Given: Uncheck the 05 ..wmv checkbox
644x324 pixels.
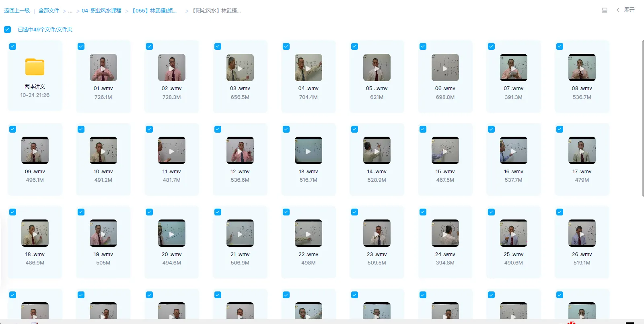Looking at the screenshot, I should click(x=354, y=46).
